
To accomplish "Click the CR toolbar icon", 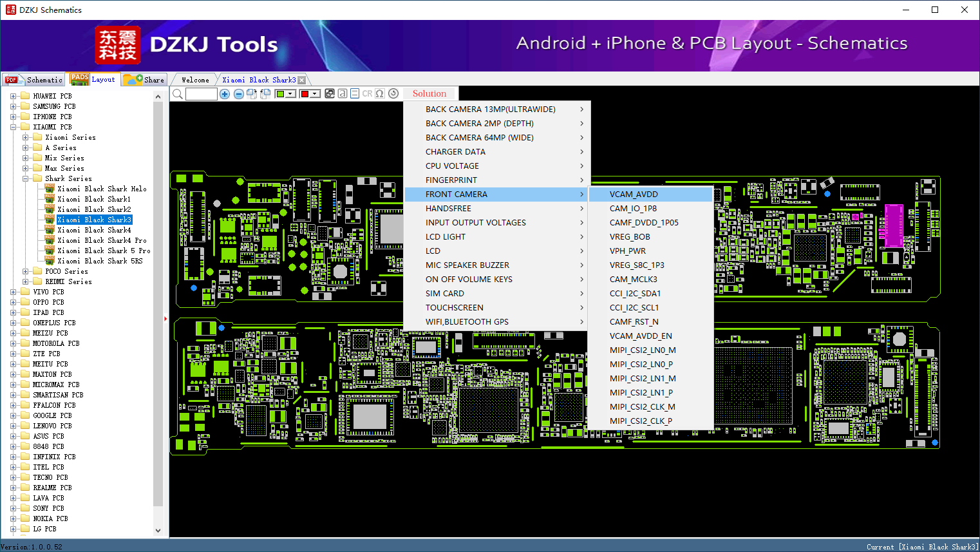I will pyautogui.click(x=368, y=93).
